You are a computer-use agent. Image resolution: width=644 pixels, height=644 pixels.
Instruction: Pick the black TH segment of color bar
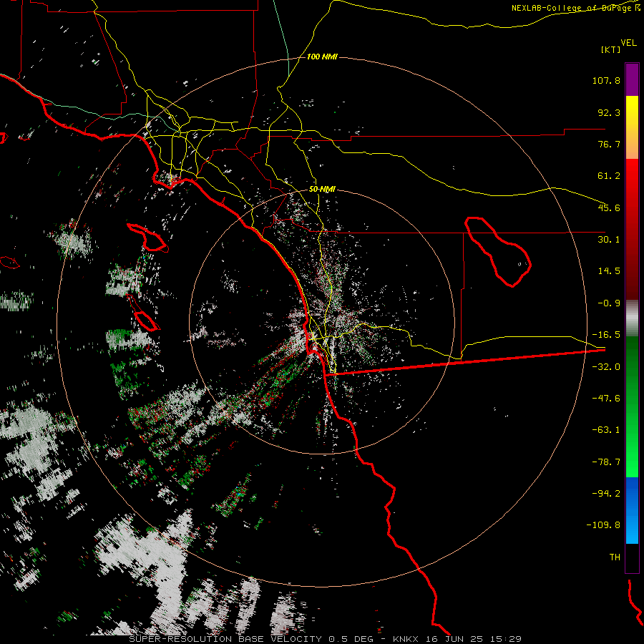click(632, 557)
